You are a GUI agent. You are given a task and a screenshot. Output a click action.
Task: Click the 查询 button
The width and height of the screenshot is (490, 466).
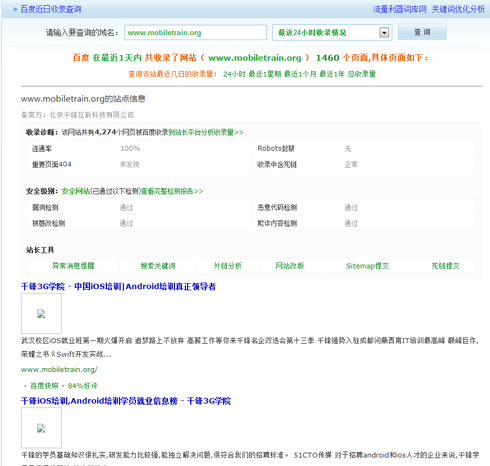click(422, 32)
